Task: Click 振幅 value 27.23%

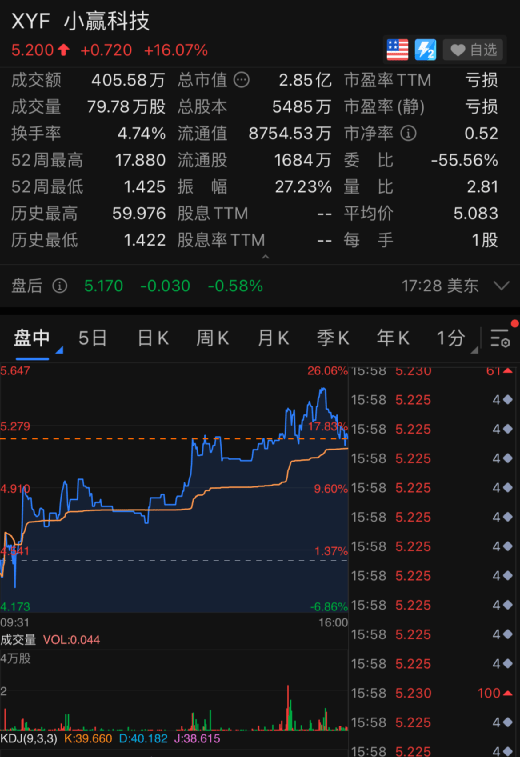Action: click(303, 187)
